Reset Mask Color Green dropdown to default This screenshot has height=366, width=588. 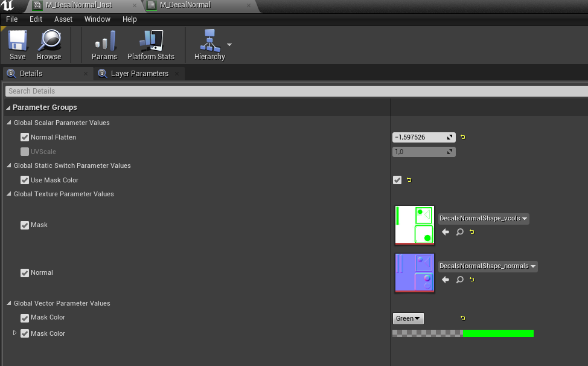[x=463, y=318]
